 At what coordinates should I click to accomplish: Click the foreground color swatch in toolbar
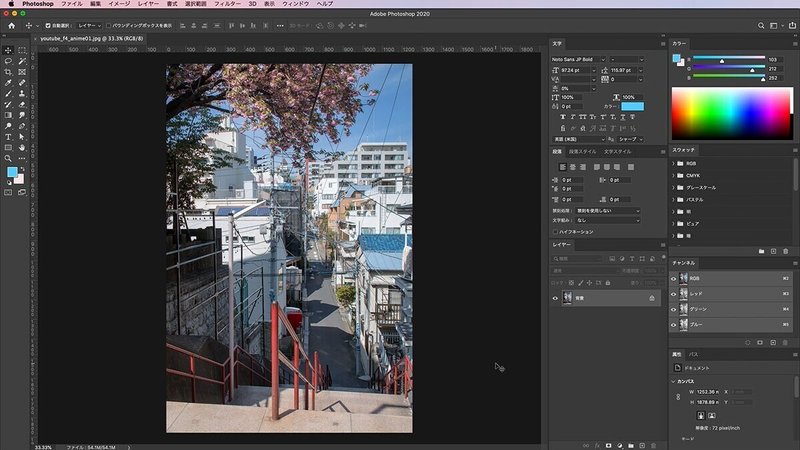point(12,172)
